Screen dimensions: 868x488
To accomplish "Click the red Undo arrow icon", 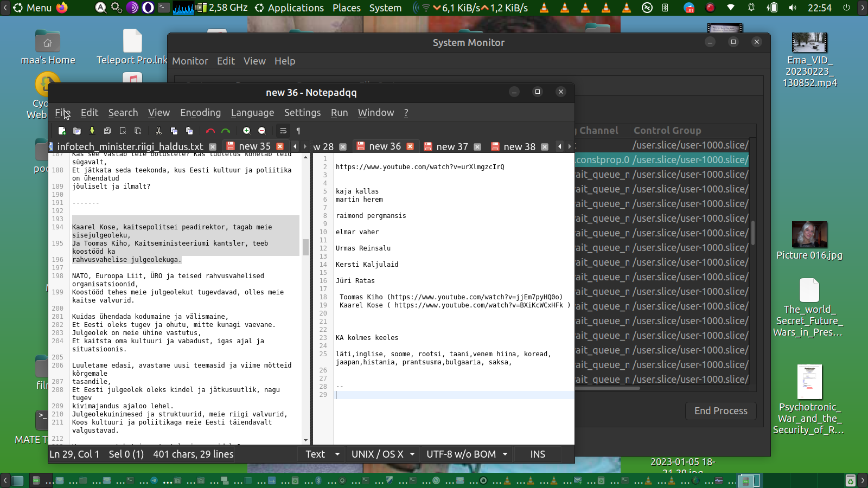I will point(210,131).
